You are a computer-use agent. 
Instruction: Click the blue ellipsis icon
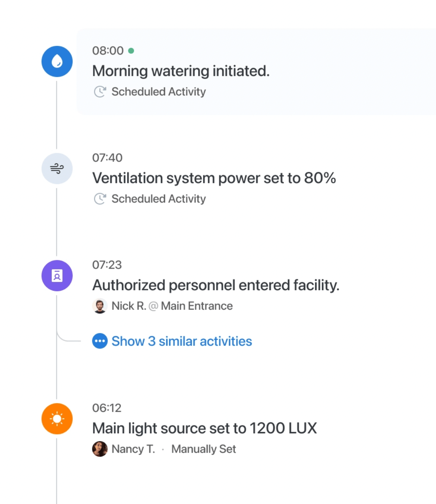pyautogui.click(x=100, y=341)
